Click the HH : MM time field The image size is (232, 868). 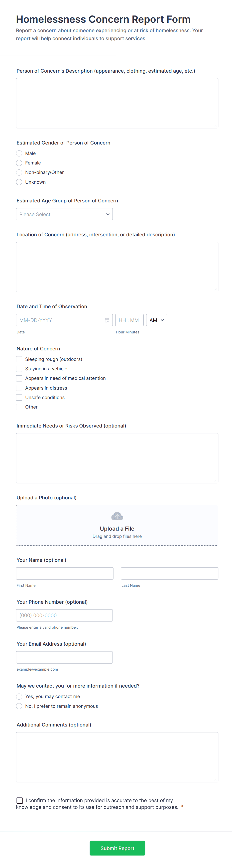pos(129,320)
